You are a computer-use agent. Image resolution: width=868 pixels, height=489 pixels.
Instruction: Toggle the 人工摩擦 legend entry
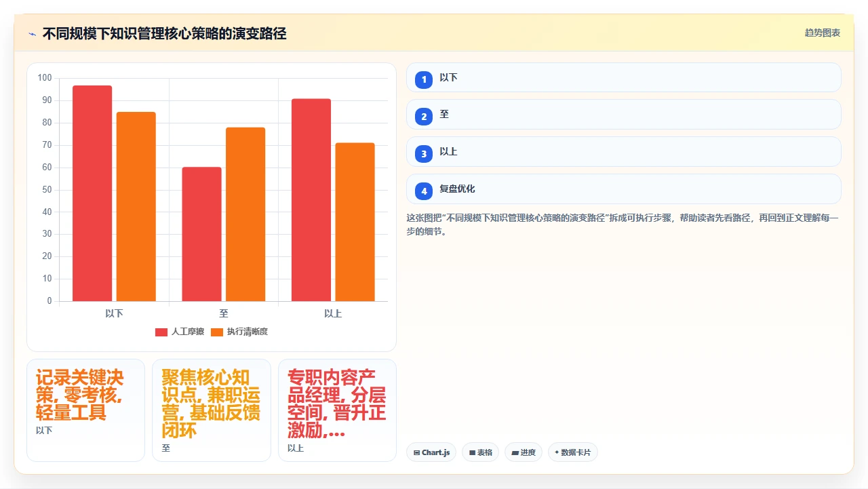180,332
